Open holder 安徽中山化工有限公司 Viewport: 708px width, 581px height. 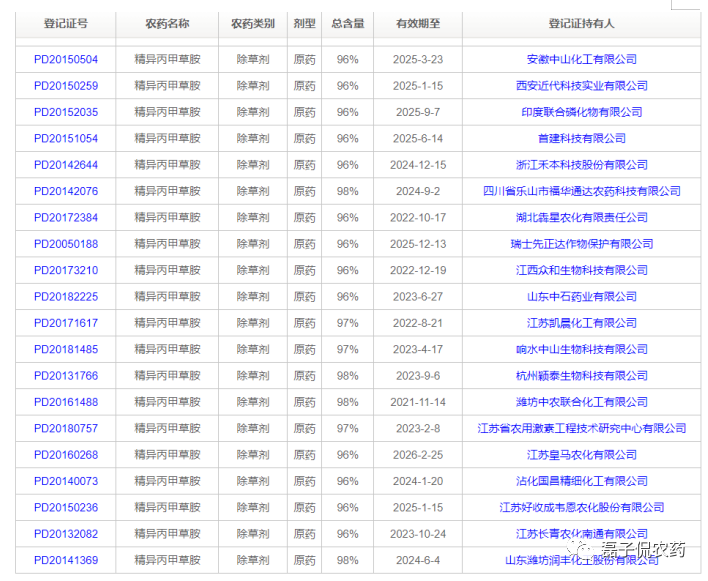tap(582, 60)
